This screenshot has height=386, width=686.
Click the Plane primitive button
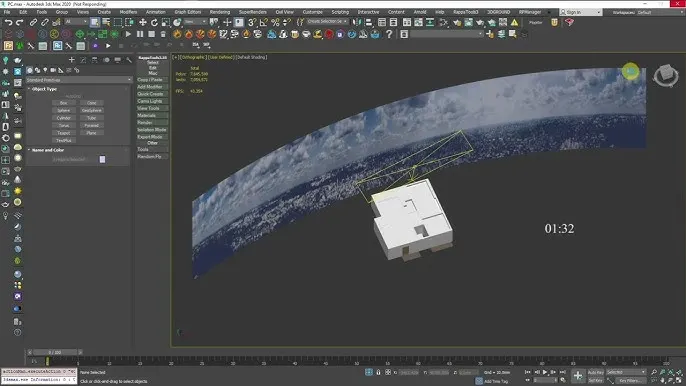tap(91, 133)
